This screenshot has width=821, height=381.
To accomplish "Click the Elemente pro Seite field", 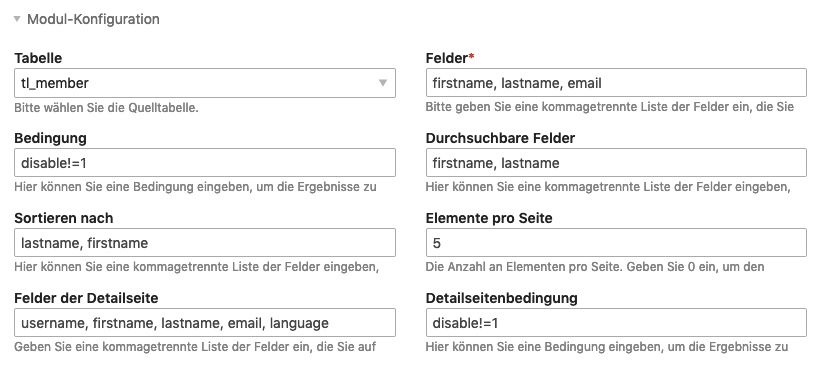I will point(616,243).
